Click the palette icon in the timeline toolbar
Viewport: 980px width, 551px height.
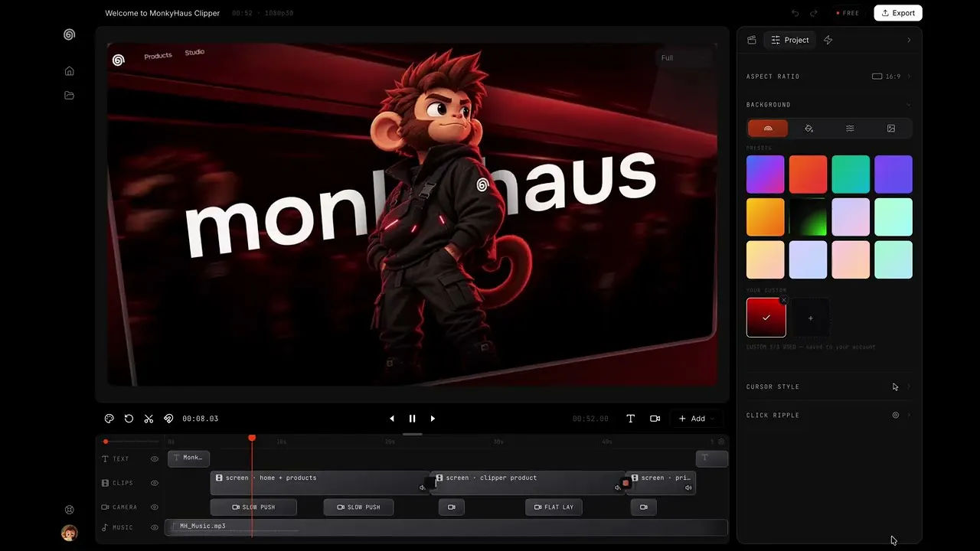point(109,419)
